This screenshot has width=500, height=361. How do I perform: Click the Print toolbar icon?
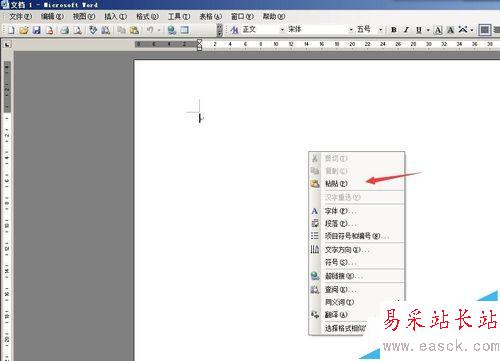click(x=65, y=30)
